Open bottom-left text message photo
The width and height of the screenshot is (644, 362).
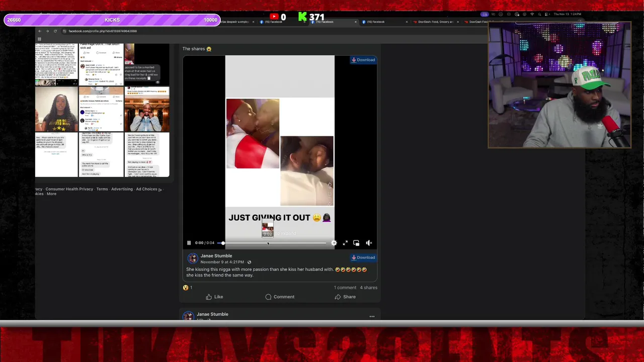pyautogui.click(x=56, y=155)
